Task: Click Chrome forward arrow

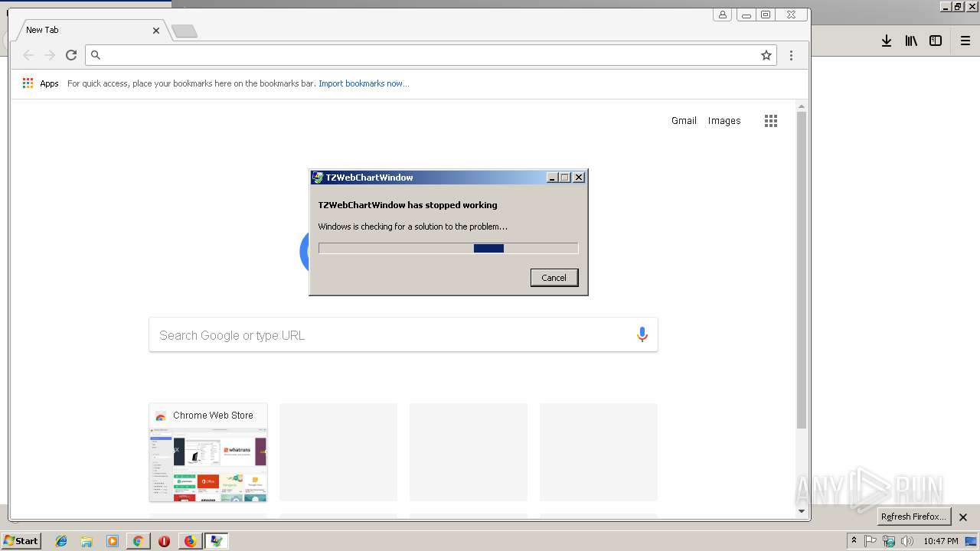Action: (50, 55)
